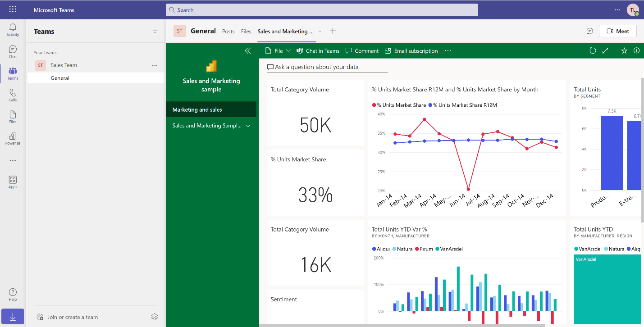Click % Units Market Share legend red dot
Image resolution: width=644 pixels, height=327 pixels.
(374, 105)
